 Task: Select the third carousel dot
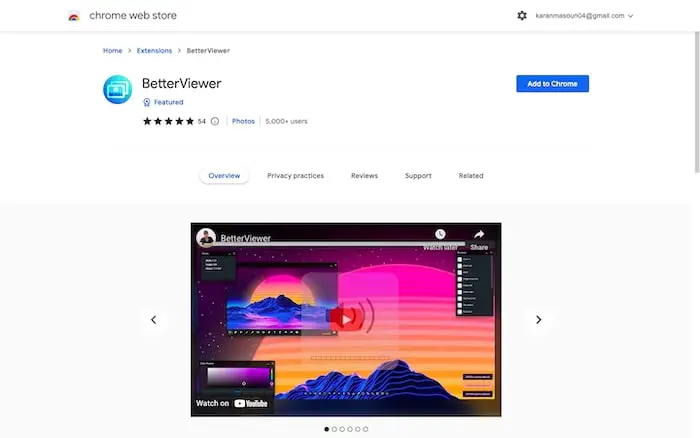(x=342, y=429)
